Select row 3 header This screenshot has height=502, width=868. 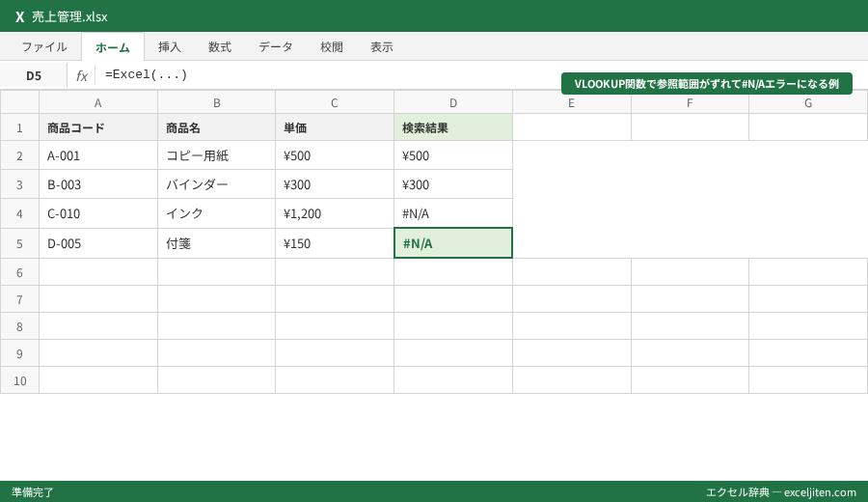(x=19, y=184)
